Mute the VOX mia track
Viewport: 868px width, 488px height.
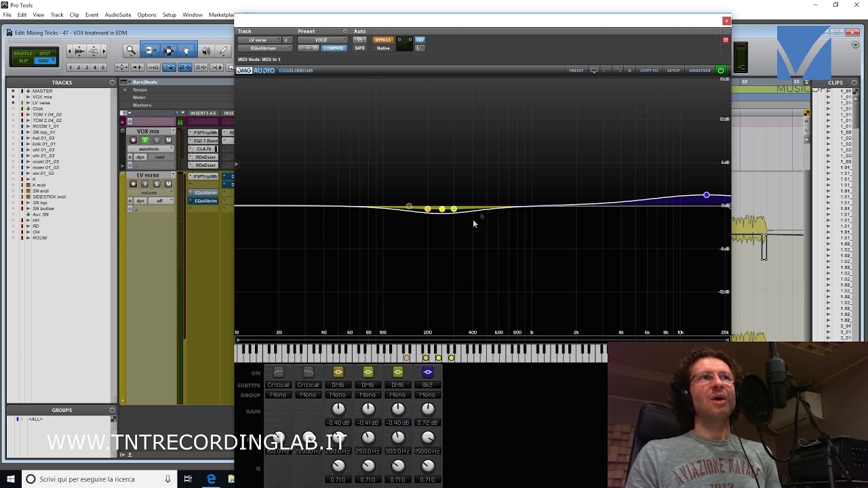(168, 140)
